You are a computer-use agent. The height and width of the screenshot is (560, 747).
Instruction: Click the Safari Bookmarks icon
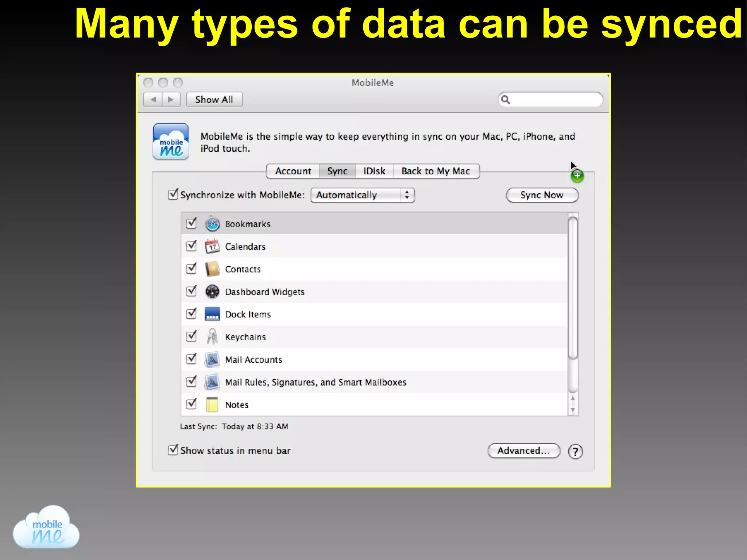(x=212, y=224)
